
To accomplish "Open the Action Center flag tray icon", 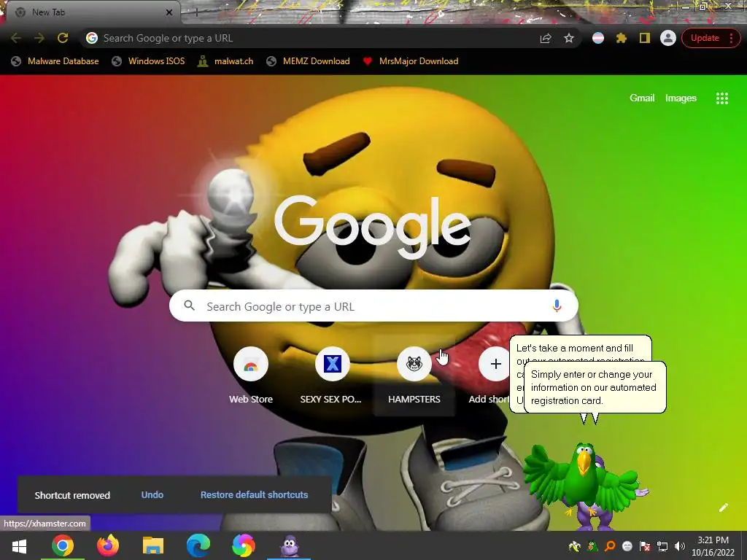I will [x=645, y=546].
